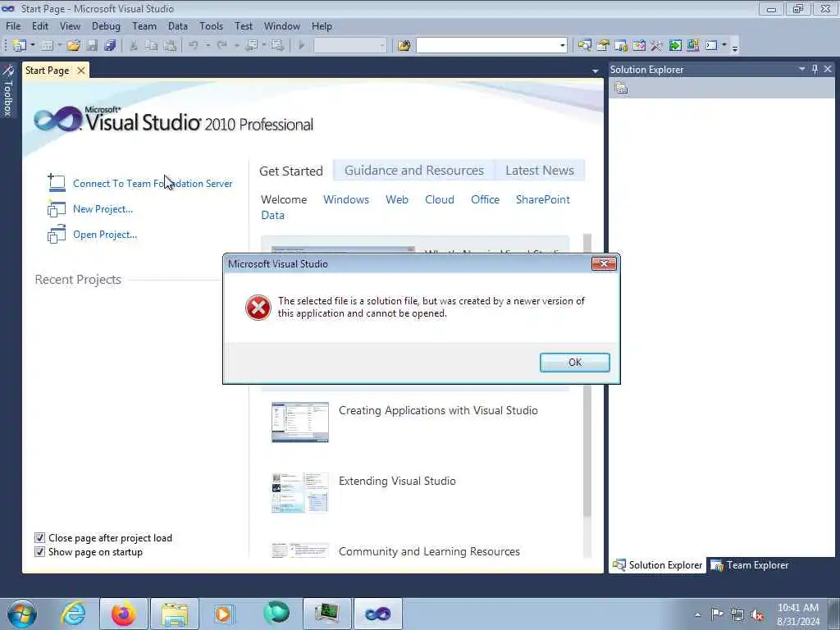Image resolution: width=840 pixels, height=630 pixels.
Task: Toggle Show page on startup checkbox
Action: tap(39, 552)
